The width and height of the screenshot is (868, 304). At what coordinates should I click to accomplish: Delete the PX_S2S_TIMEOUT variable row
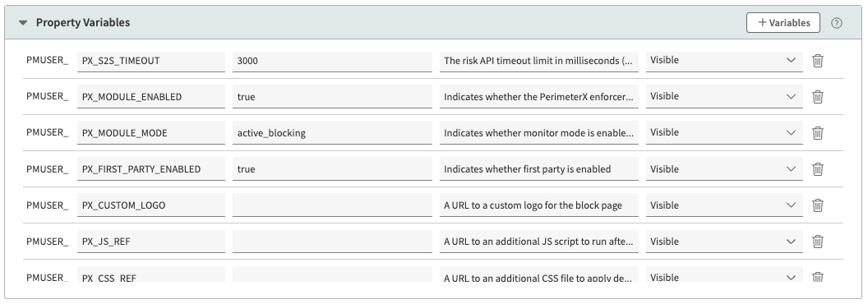pyautogui.click(x=818, y=61)
